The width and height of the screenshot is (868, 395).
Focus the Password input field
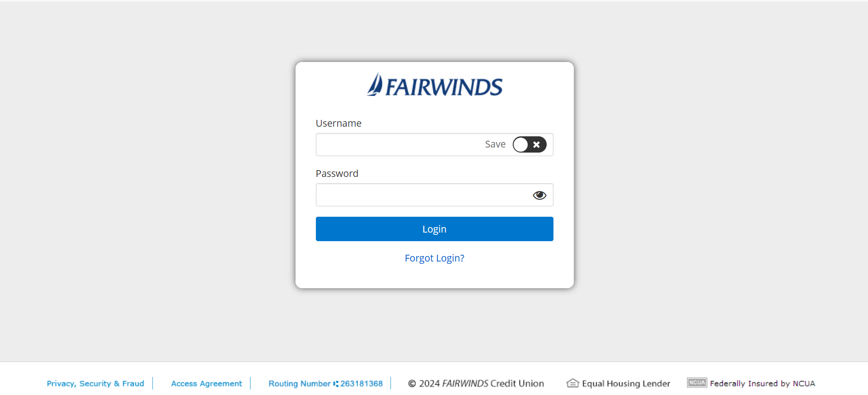[424, 195]
